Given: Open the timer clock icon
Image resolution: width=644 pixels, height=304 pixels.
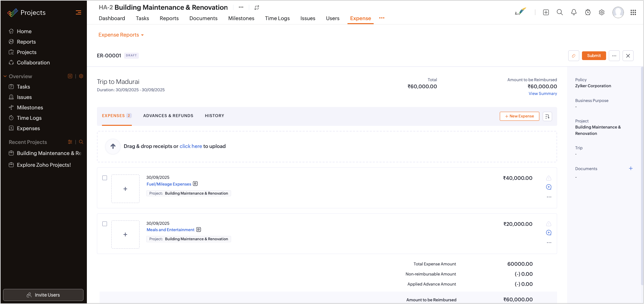Looking at the screenshot, I should tap(588, 12).
